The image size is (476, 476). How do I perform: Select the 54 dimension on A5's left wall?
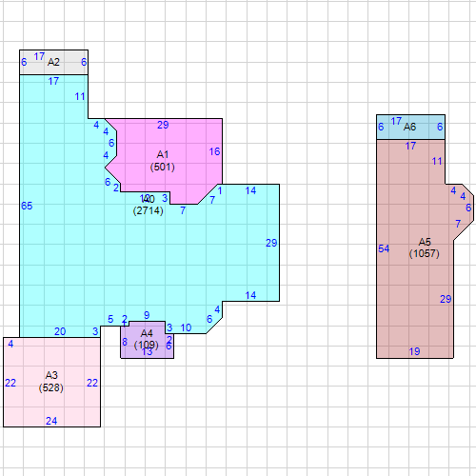[384, 248]
